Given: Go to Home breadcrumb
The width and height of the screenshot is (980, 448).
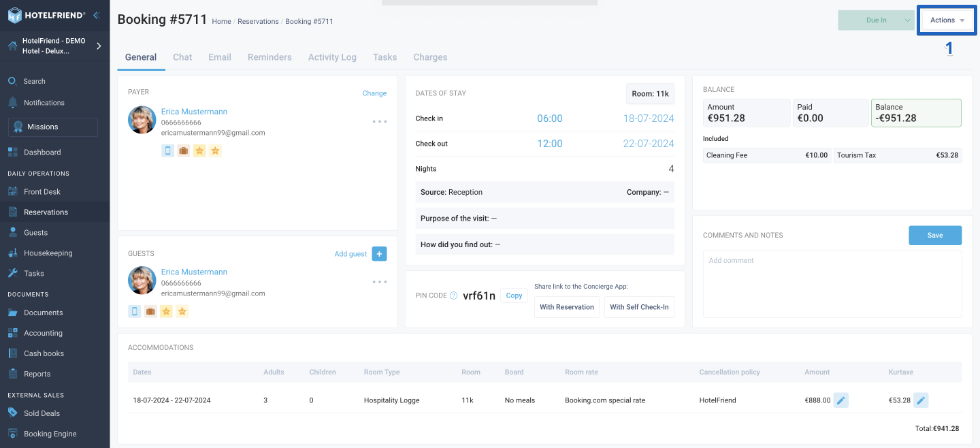Looking at the screenshot, I should tap(221, 22).
